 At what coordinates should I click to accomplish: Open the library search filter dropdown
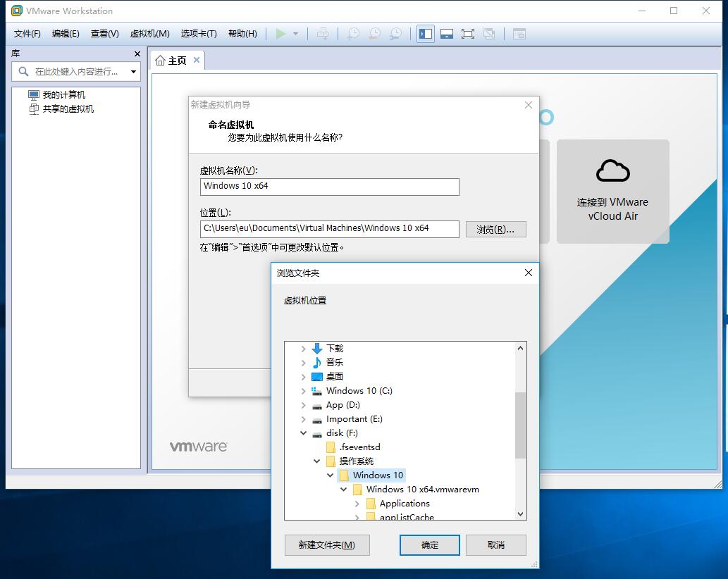[x=134, y=71]
